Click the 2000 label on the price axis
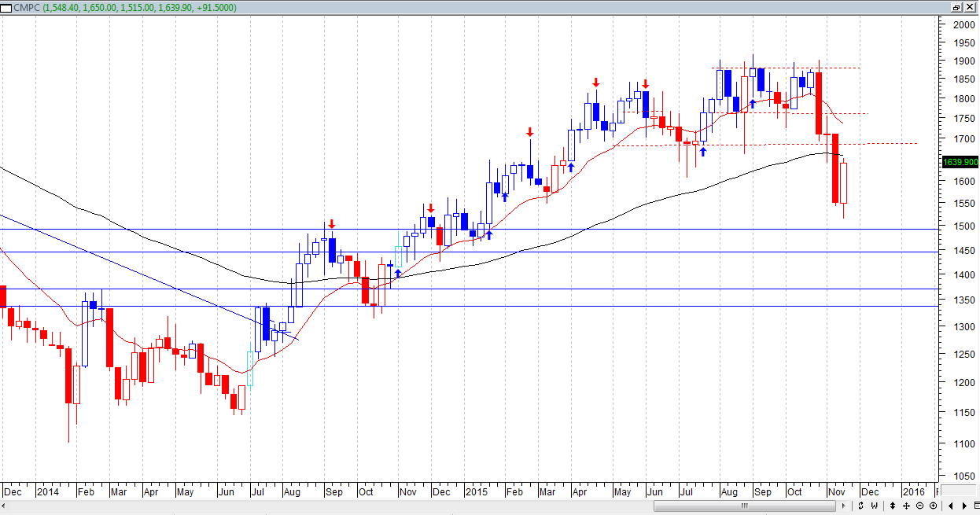 pos(963,24)
